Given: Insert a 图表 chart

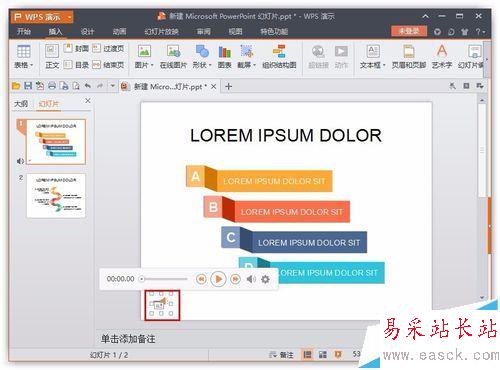Looking at the screenshot, I should click(x=225, y=56).
